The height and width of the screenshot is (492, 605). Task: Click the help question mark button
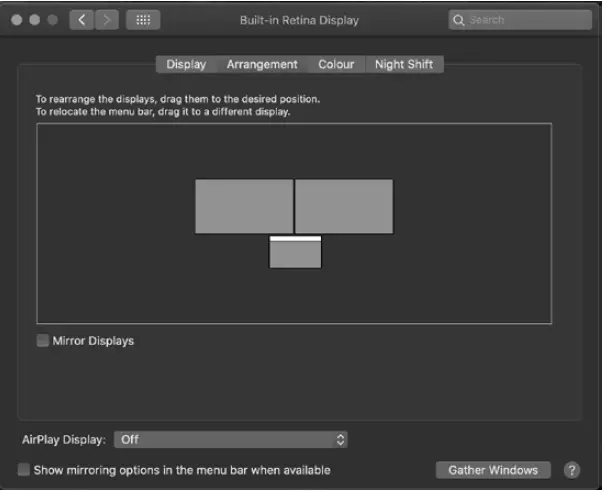572,470
